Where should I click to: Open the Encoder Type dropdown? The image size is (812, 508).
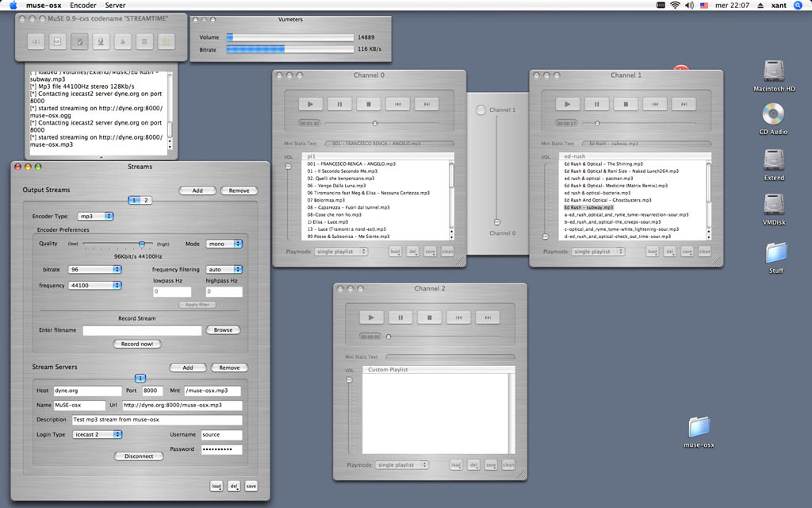tap(95, 216)
